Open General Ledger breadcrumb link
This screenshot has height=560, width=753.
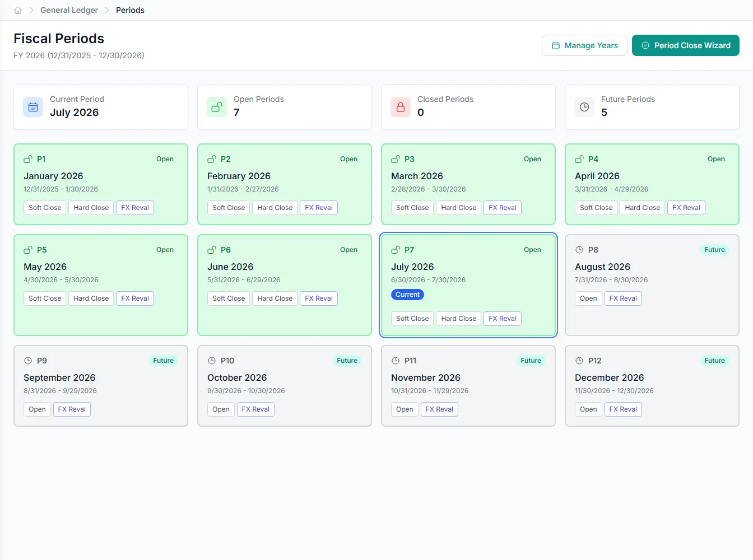69,10
